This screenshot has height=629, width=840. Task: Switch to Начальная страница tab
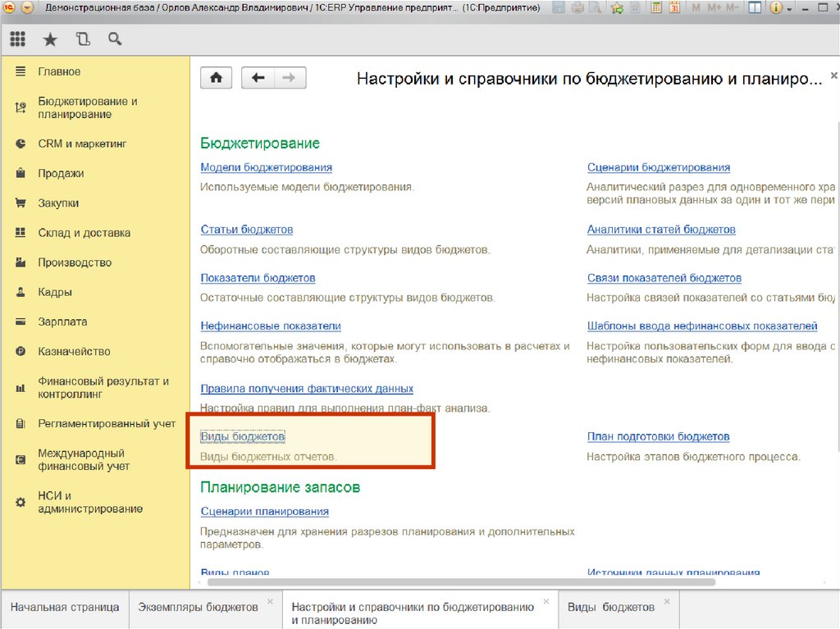click(65, 607)
